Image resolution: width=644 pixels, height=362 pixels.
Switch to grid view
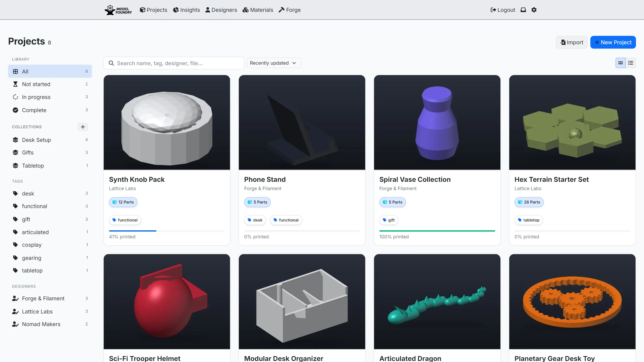click(620, 63)
